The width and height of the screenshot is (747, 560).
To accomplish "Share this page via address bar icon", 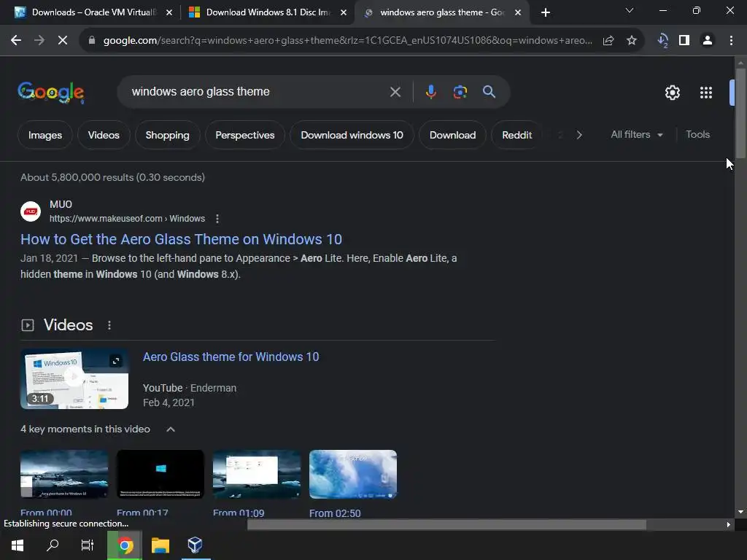I will coord(608,41).
